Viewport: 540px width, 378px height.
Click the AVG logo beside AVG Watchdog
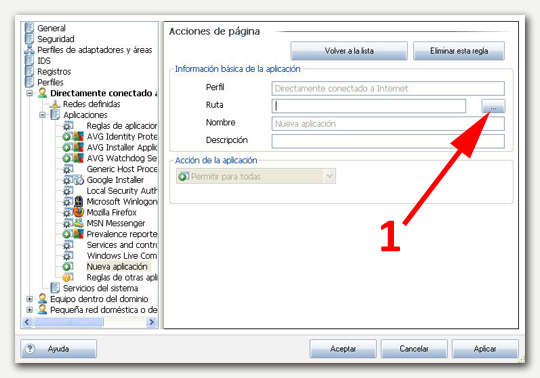(x=79, y=158)
